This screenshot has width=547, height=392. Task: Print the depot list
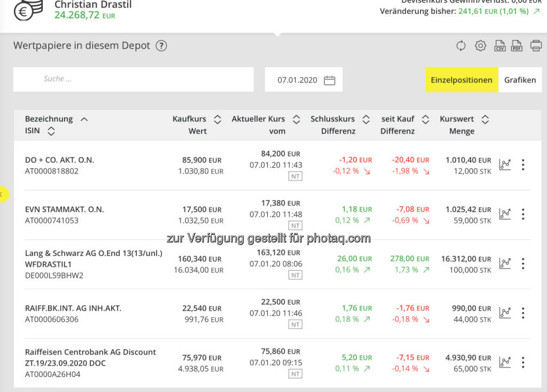(x=536, y=46)
